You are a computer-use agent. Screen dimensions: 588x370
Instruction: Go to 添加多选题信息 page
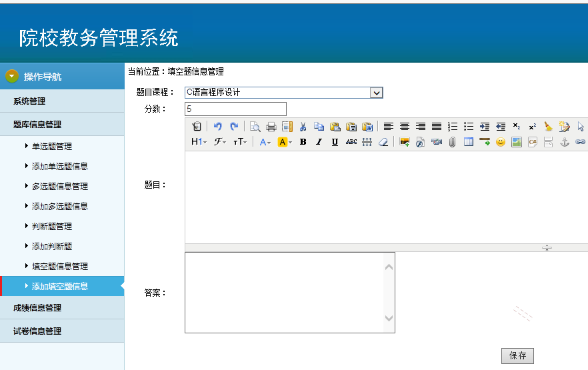tap(59, 206)
